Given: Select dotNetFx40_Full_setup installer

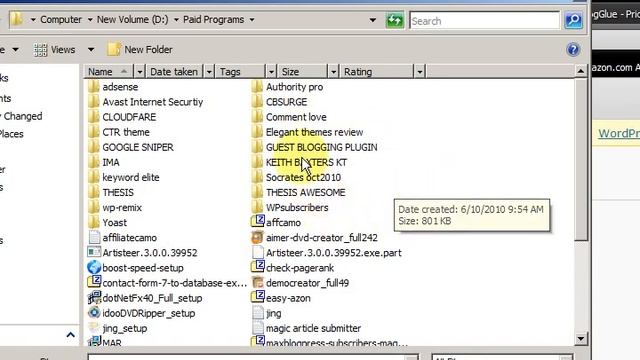Looking at the screenshot, I should pyautogui.click(x=145, y=298).
